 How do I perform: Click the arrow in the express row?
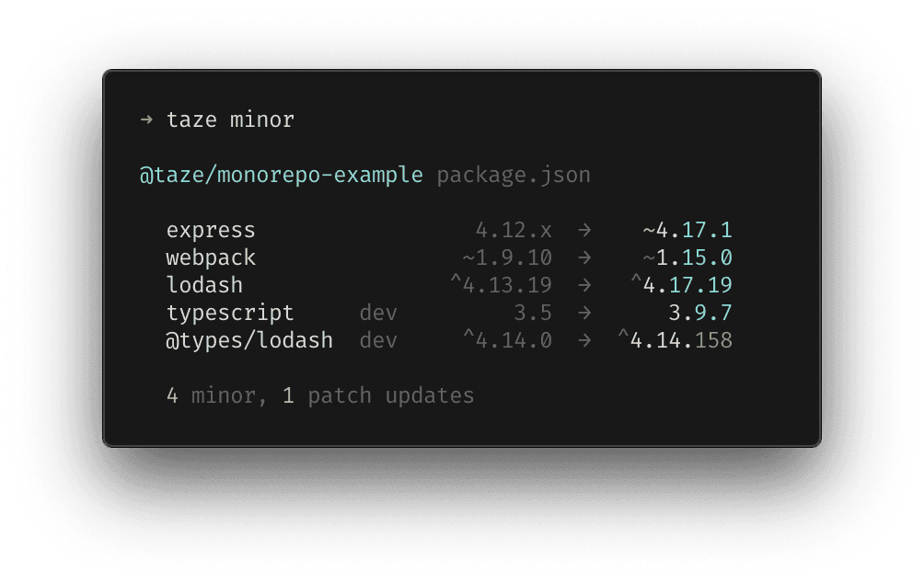584,230
